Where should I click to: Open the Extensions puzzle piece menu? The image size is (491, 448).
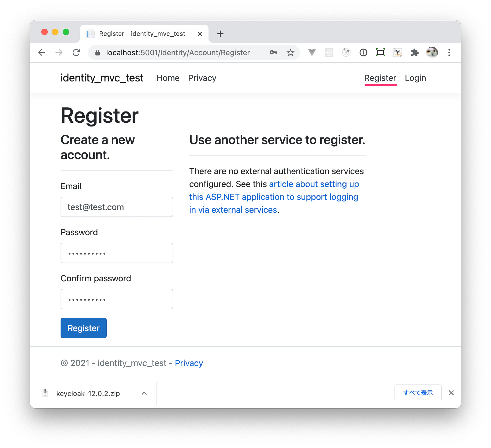click(x=415, y=53)
